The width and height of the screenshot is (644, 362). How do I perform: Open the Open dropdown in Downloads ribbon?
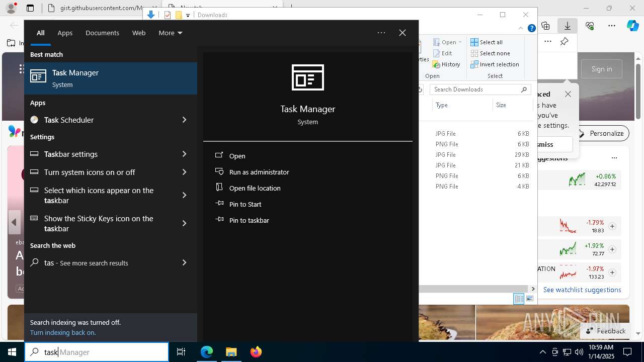pos(447,42)
